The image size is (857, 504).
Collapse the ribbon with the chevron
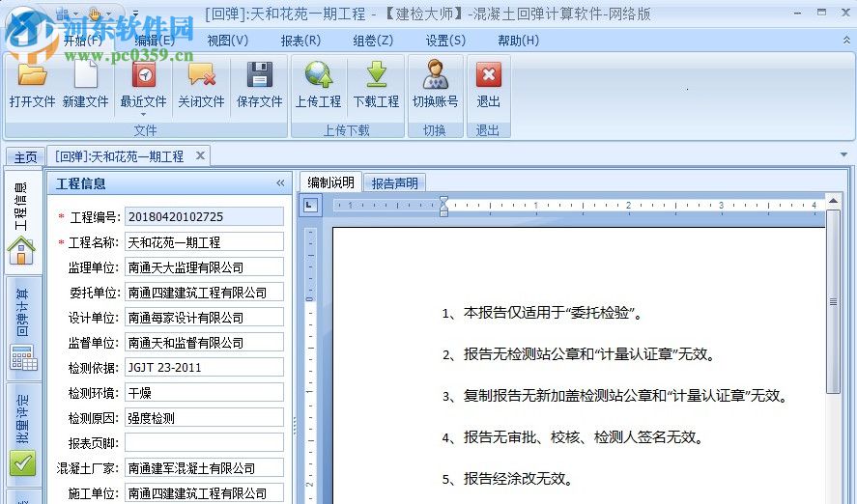pos(846,41)
